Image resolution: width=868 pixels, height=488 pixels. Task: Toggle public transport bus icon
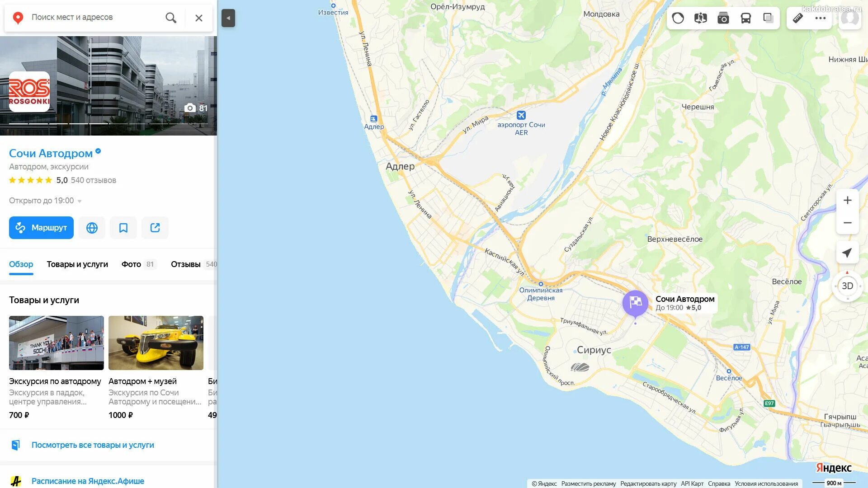point(746,18)
